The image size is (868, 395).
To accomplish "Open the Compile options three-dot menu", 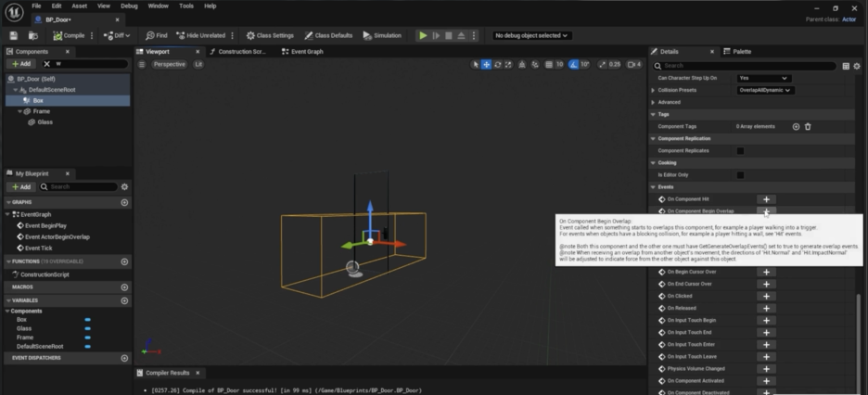I will (x=92, y=35).
